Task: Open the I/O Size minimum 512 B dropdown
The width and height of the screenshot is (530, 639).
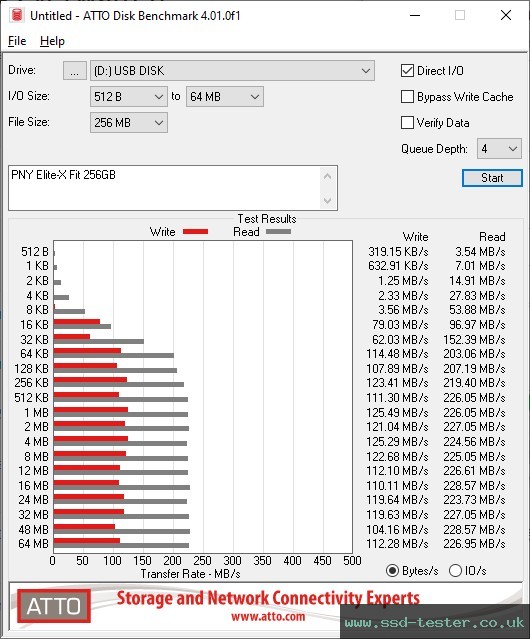Action: (x=129, y=97)
